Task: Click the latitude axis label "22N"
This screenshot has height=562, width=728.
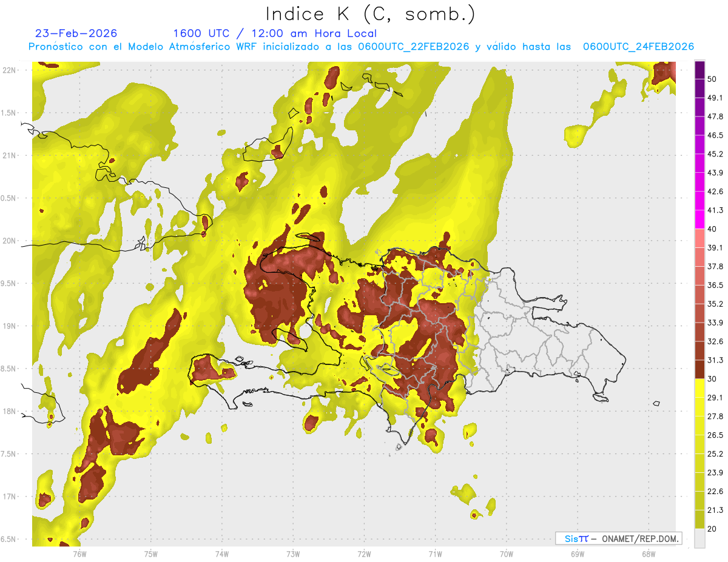Action: coord(9,70)
